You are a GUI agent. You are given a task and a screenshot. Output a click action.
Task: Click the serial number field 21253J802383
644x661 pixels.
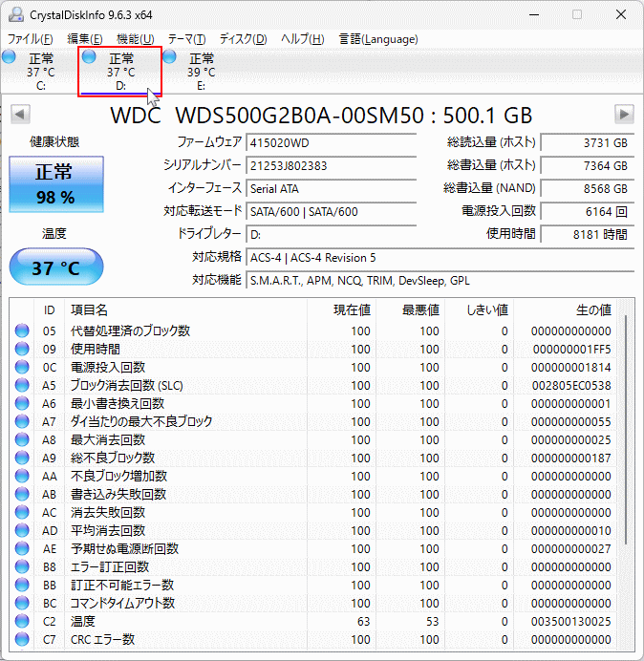332,165
